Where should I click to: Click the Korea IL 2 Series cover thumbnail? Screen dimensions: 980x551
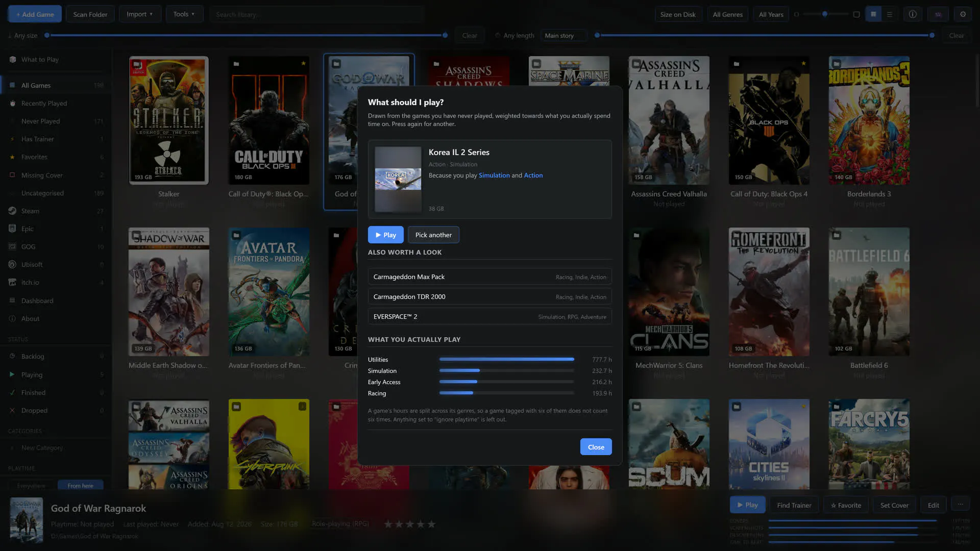[398, 179]
